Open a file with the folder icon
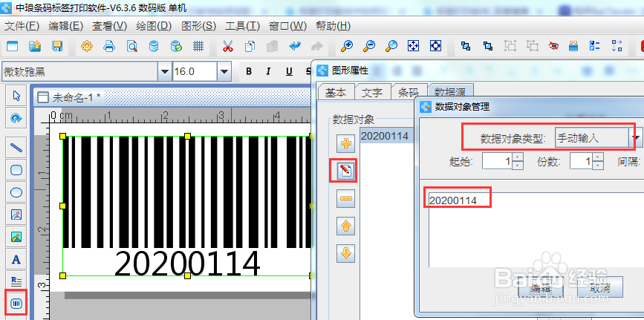The image size is (644, 320). point(35,46)
